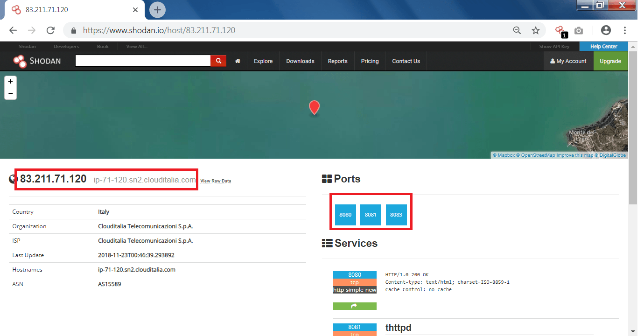This screenshot has height=336, width=644.
Task: Click the browser back arrow
Action: 13,30
